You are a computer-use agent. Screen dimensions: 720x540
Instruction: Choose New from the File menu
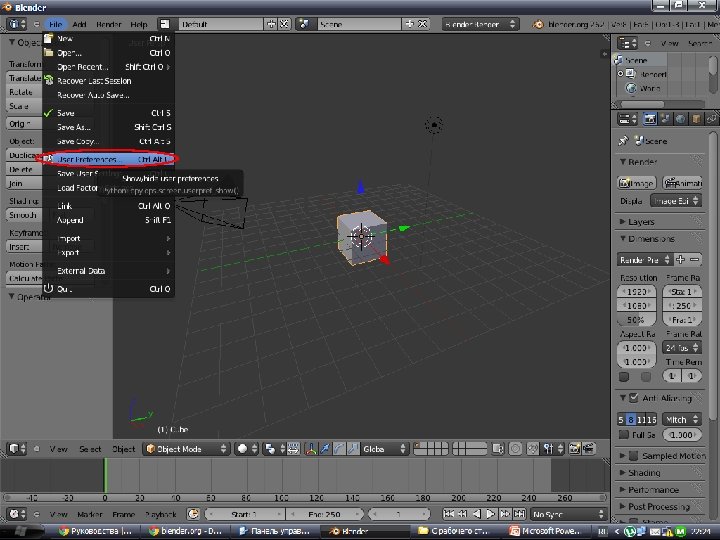coord(108,39)
